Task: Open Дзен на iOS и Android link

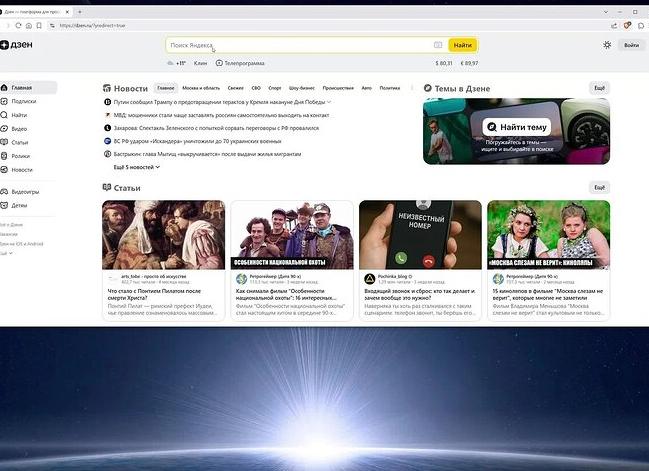Action: coord(22,244)
